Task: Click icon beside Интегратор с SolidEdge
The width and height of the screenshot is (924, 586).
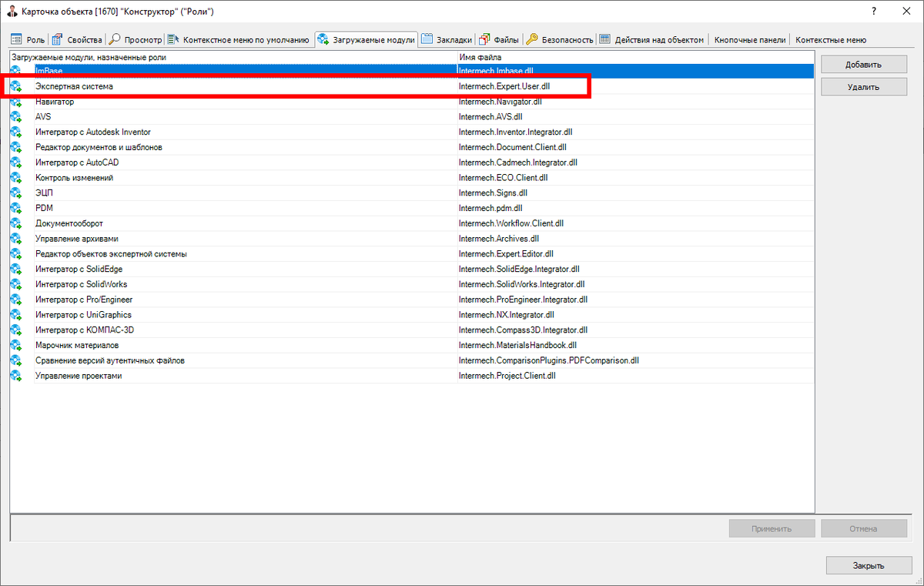Action: 16,269
